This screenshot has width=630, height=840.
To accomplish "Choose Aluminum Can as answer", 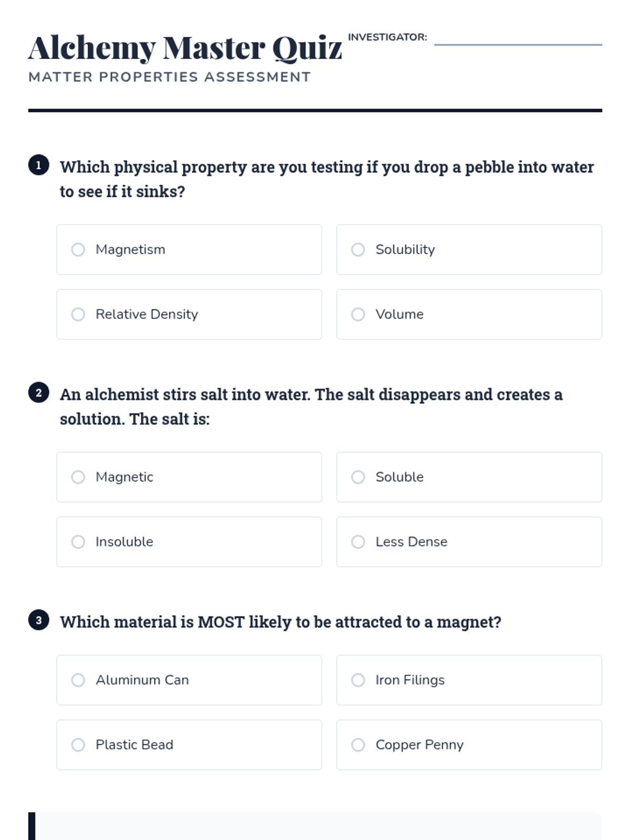I will coord(78,680).
